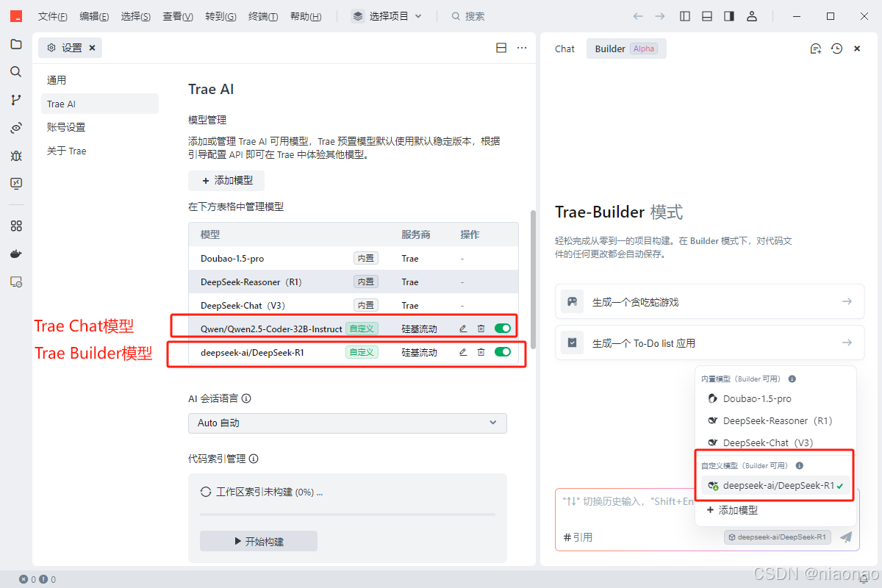Image resolution: width=882 pixels, height=588 pixels.
Task: Click the 添加模型 button in settings
Action: click(226, 180)
